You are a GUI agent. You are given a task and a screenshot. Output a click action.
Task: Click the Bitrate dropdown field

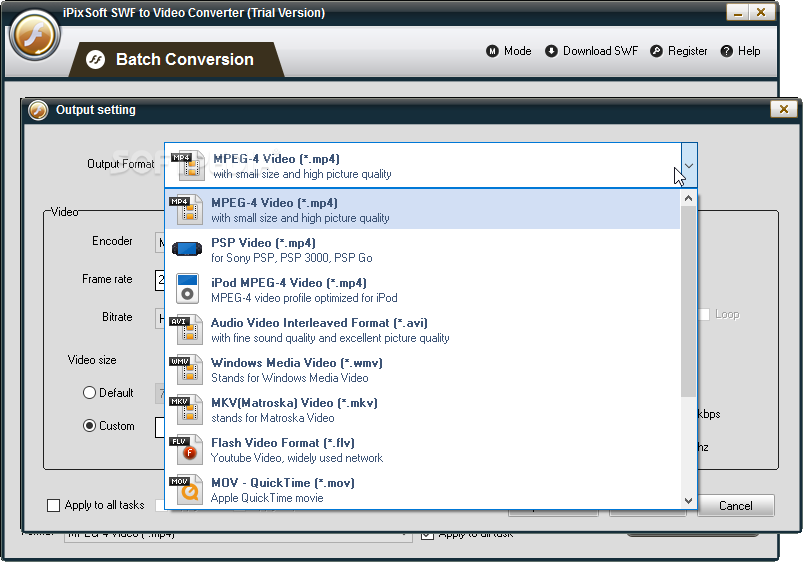160,318
